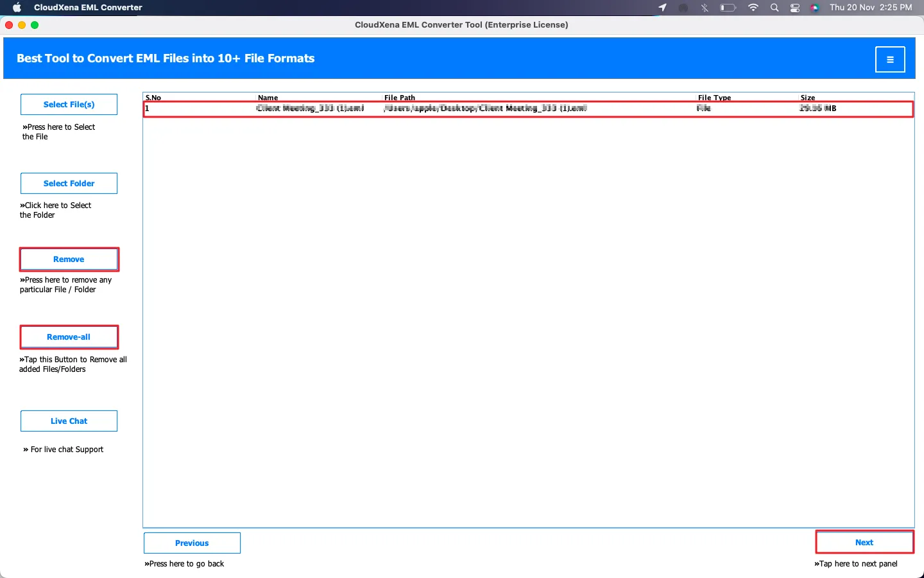Open Live Chat support
This screenshot has width=924, height=578.
69,421
